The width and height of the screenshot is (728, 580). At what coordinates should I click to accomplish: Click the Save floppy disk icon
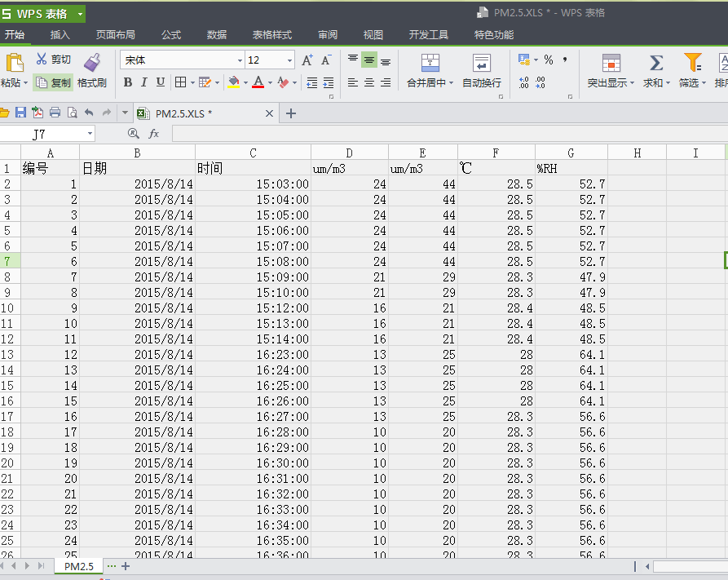pyautogui.click(x=20, y=113)
